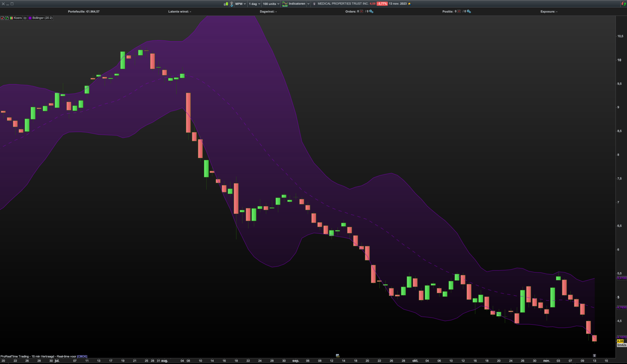627x364 pixels.
Task: Expand the arrow next to Indicatoren
Action: click(308, 4)
